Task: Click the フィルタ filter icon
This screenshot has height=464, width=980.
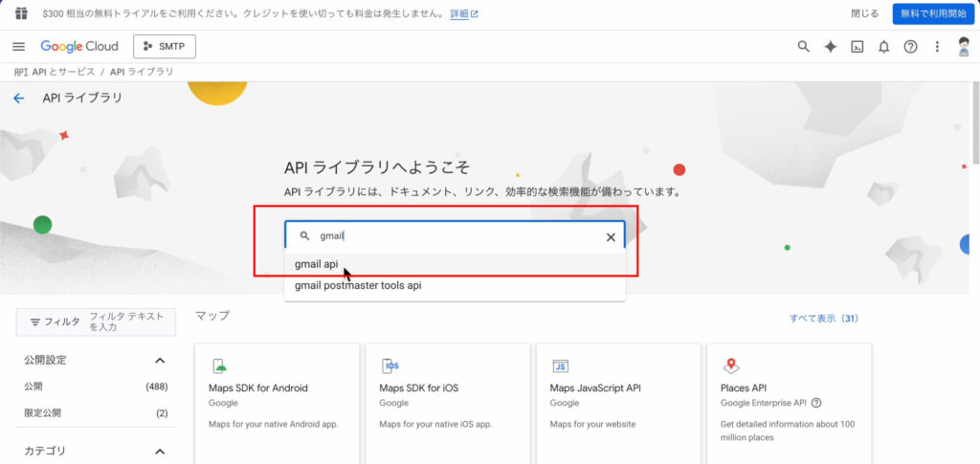Action: tap(35, 322)
